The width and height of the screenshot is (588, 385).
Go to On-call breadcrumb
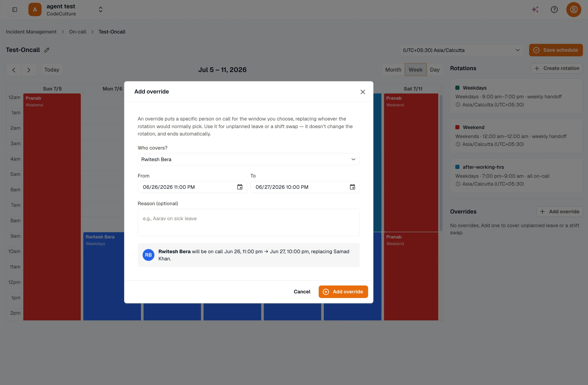(77, 32)
